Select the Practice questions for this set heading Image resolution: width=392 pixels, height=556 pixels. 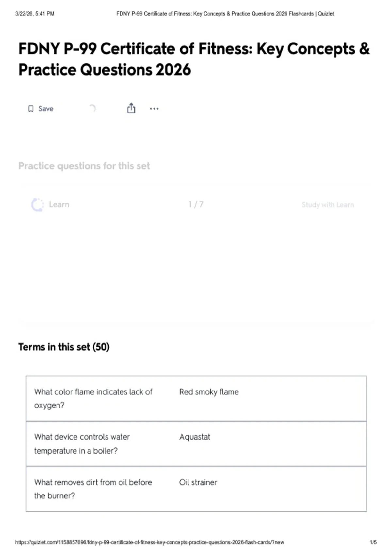click(84, 166)
